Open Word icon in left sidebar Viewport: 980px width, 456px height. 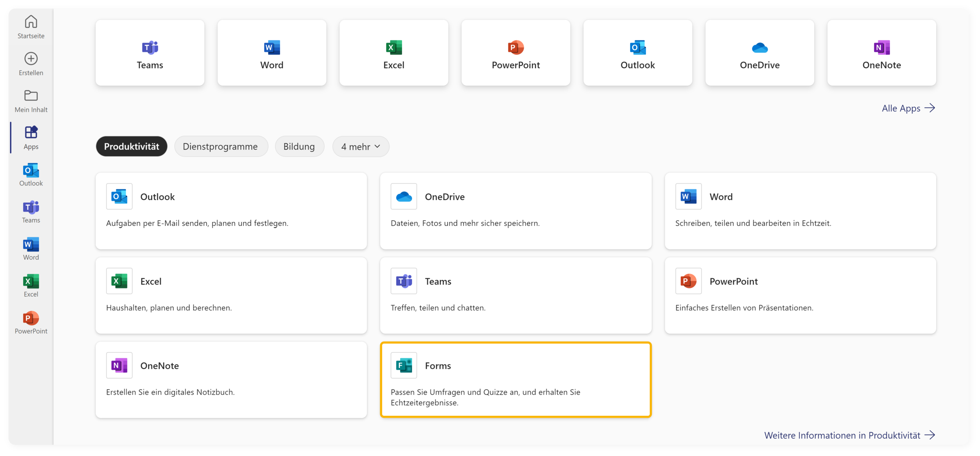31,248
